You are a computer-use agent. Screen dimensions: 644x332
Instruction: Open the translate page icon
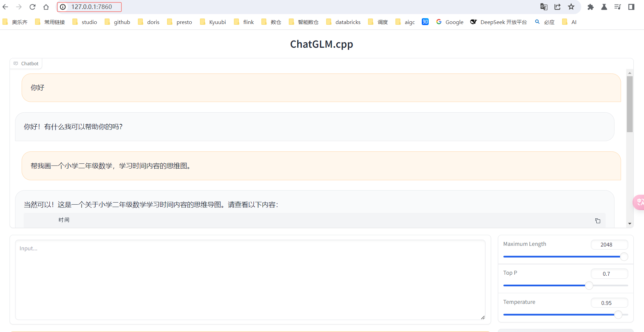tap(544, 7)
